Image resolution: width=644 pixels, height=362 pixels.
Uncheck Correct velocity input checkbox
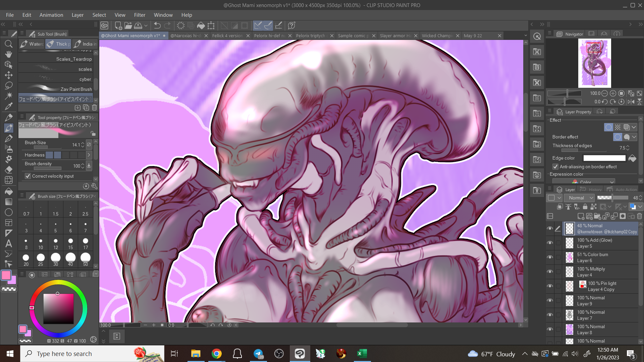[28, 176]
